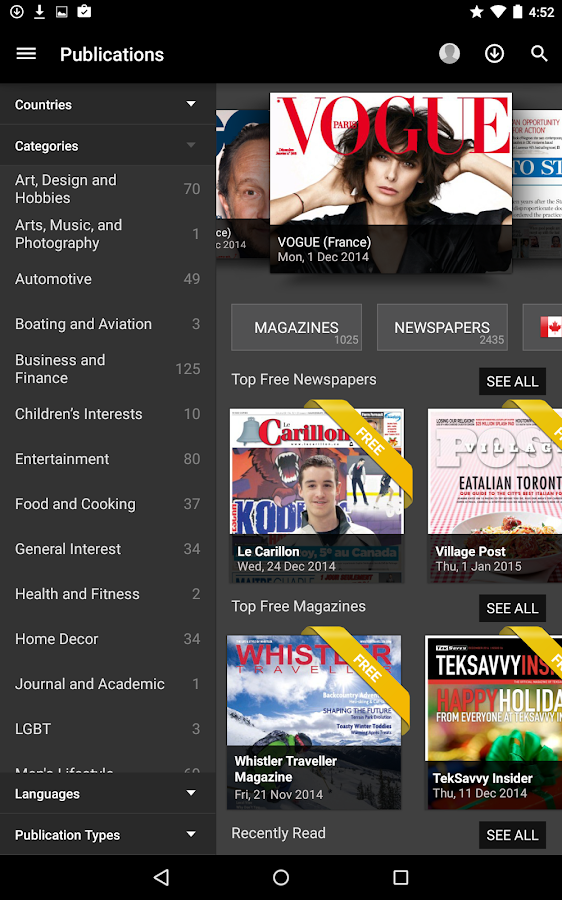Open Le Carillon newspaper thumbnail

[317, 495]
